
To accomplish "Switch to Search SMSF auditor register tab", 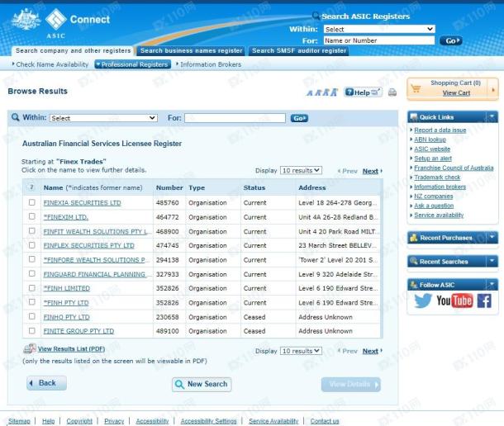I will click(x=298, y=50).
